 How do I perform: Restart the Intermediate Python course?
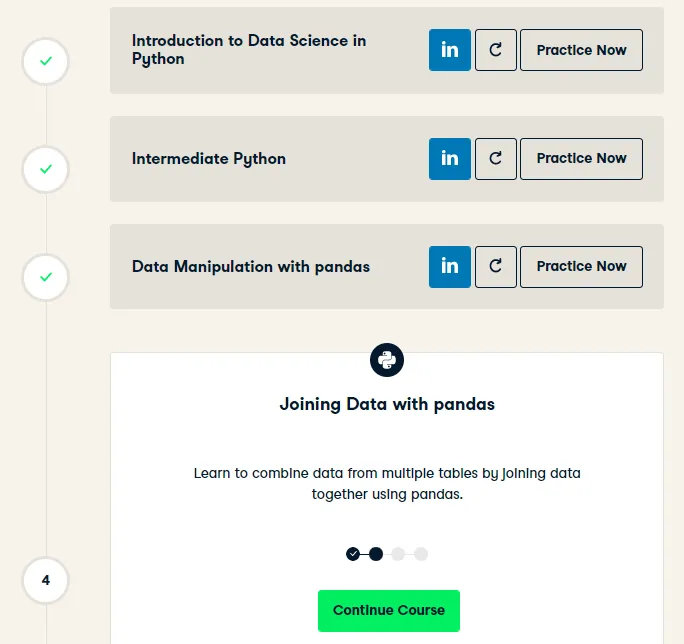coord(496,159)
